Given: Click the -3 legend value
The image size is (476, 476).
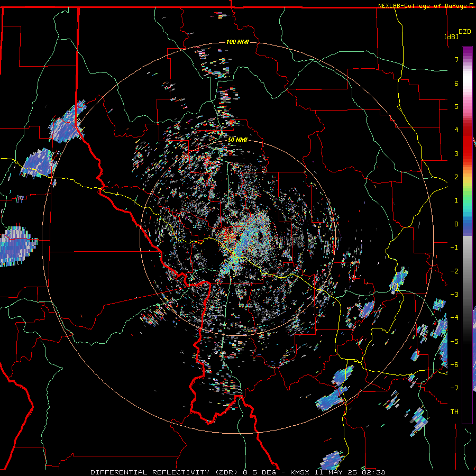Looking at the screenshot, I should pyautogui.click(x=454, y=295).
